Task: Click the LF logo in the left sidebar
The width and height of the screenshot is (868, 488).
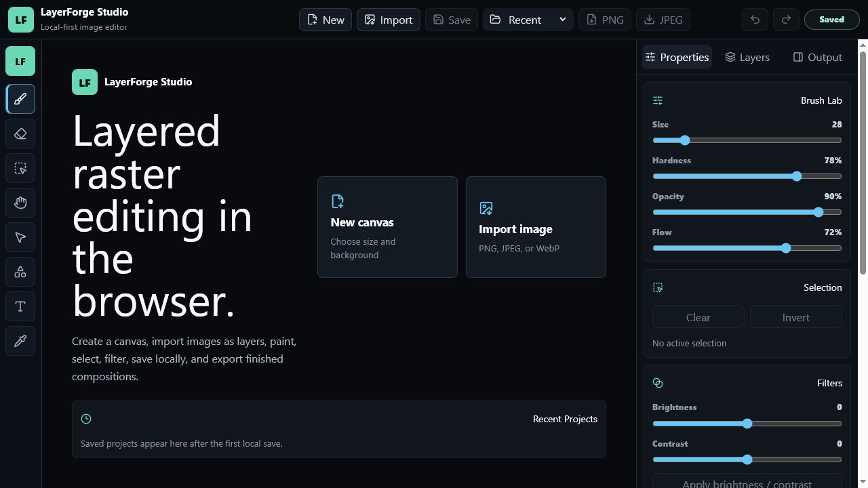Action: [20, 61]
